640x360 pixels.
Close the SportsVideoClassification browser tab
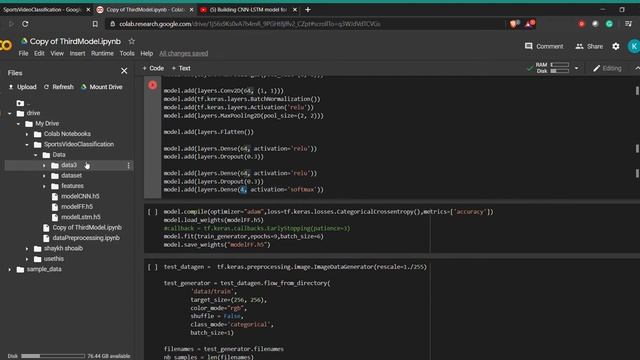88,9
